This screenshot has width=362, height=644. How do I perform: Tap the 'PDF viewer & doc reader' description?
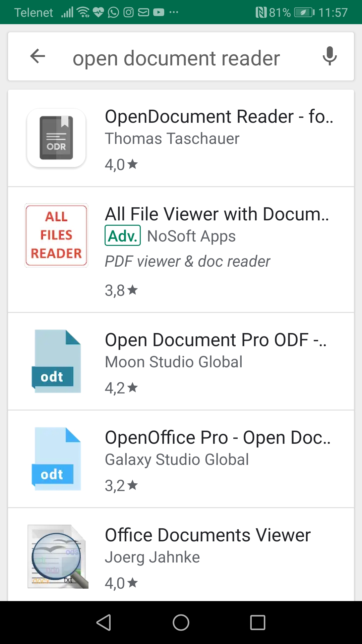187,261
